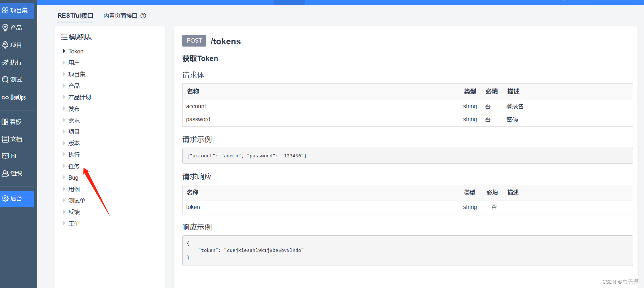This screenshot has width=644, height=288.
Task: Expand the 项目集 tree arrow in module list
Action: (64, 74)
